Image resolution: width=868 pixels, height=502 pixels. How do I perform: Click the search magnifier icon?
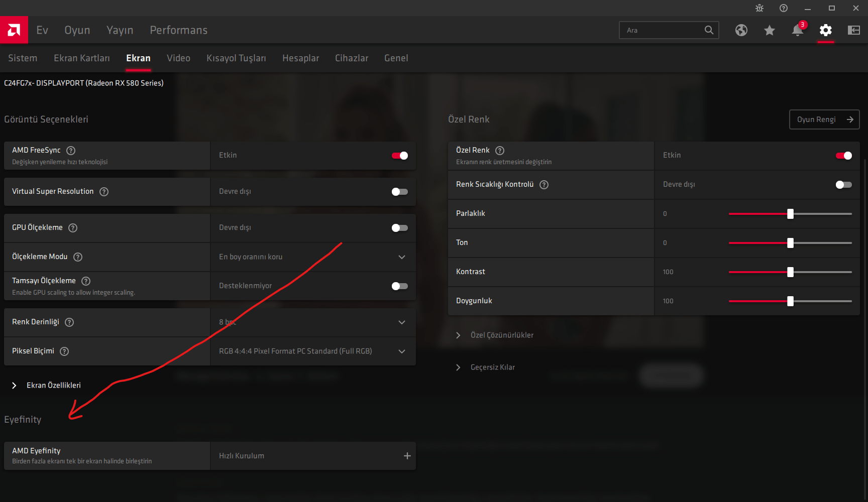[709, 30]
